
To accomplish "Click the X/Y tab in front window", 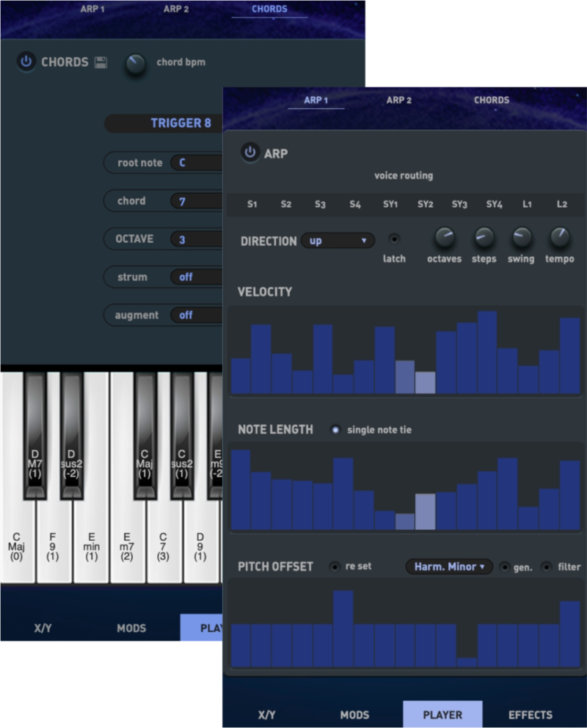I will pos(267,715).
